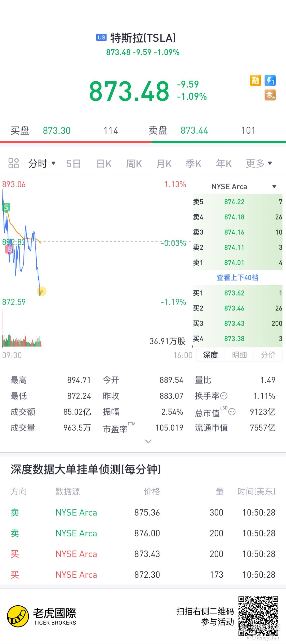Tap the 市盈率 value 105.019
286x644 pixels.
[x=169, y=428]
